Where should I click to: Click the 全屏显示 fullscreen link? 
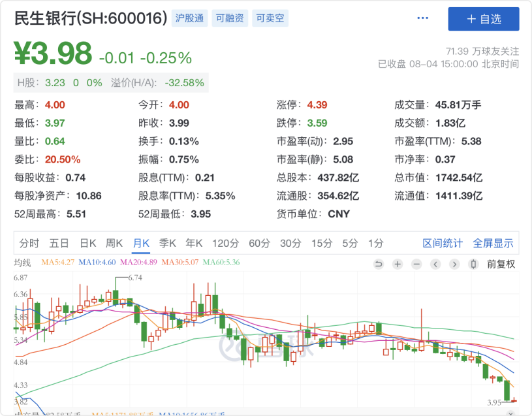coord(493,243)
